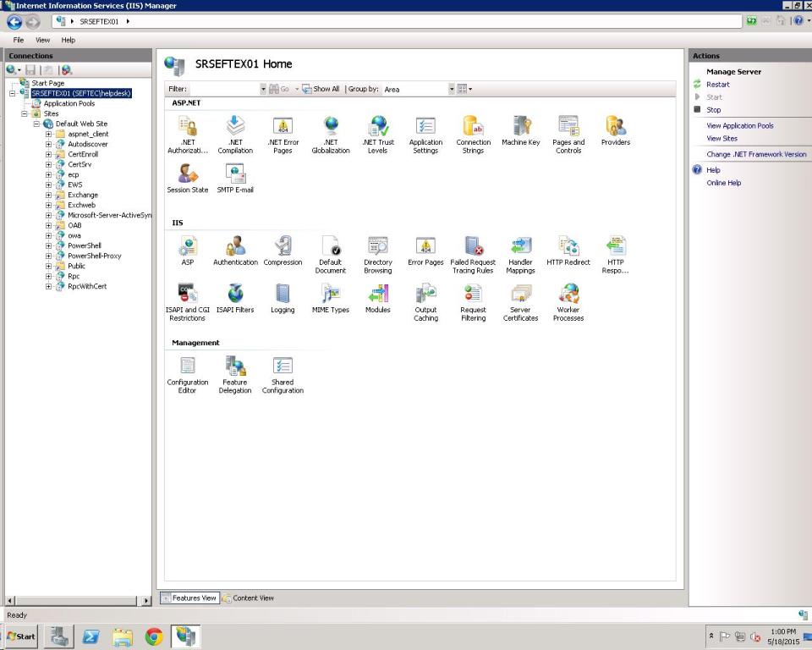Screen dimensions: 812x650
Task: Click Stop in Manage Server actions
Action: point(714,110)
